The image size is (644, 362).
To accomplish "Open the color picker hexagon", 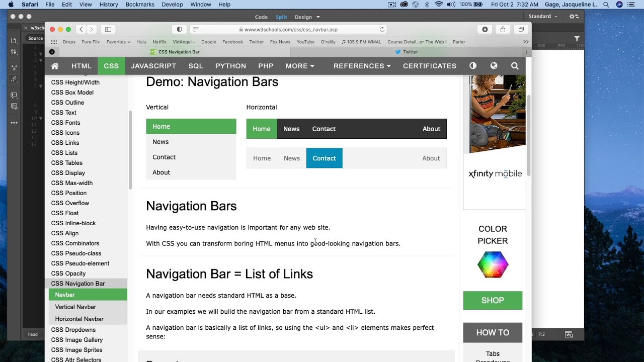I will coord(493,264).
